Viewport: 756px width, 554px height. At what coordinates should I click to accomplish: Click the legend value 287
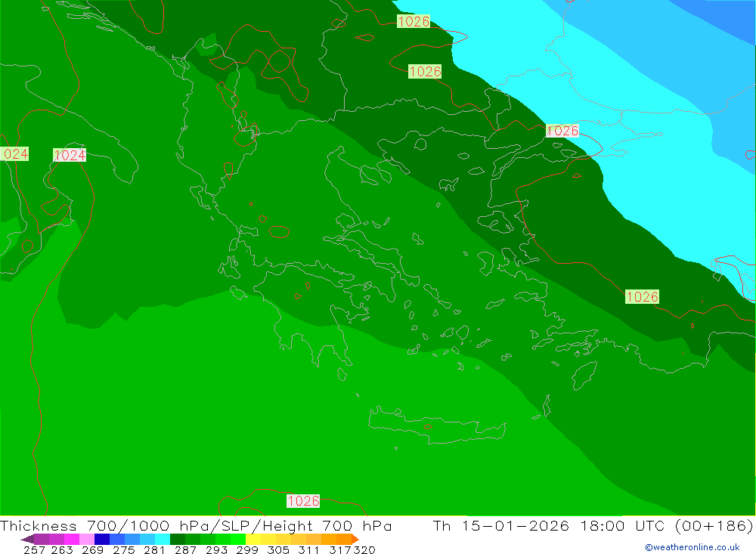coord(185,550)
